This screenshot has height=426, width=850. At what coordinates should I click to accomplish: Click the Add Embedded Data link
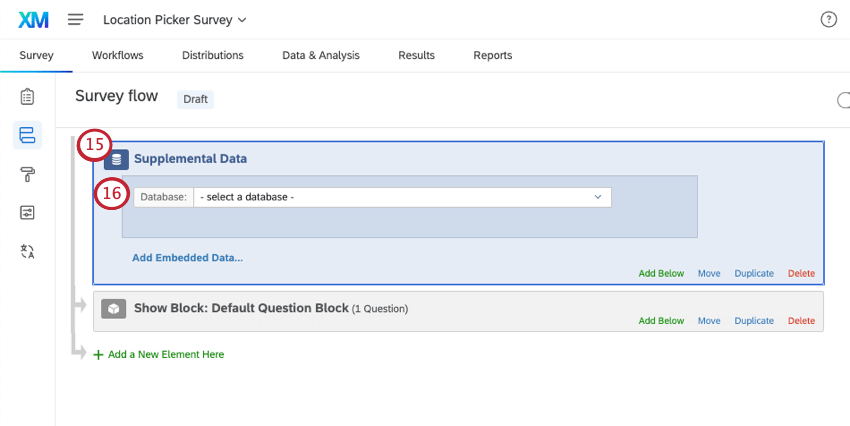click(187, 257)
